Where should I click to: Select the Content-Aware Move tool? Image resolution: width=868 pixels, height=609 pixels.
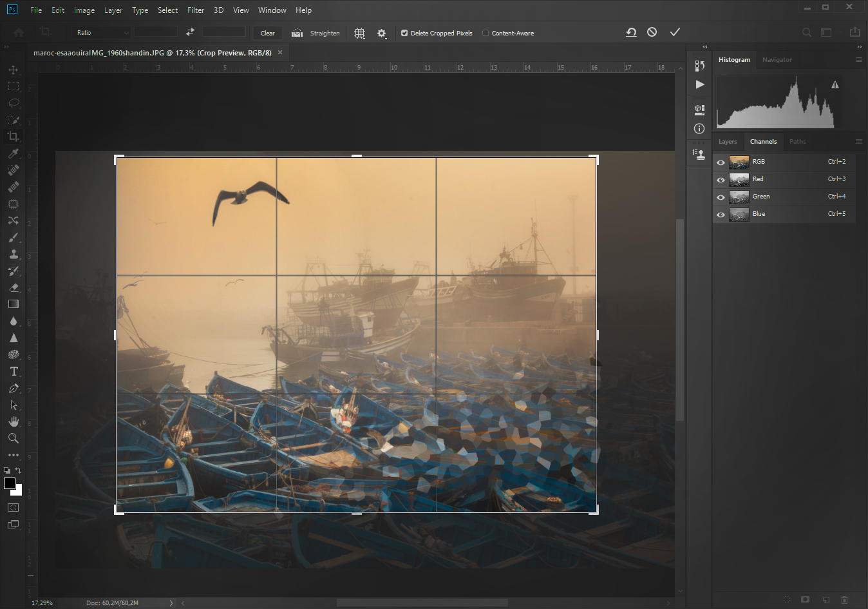click(14, 220)
